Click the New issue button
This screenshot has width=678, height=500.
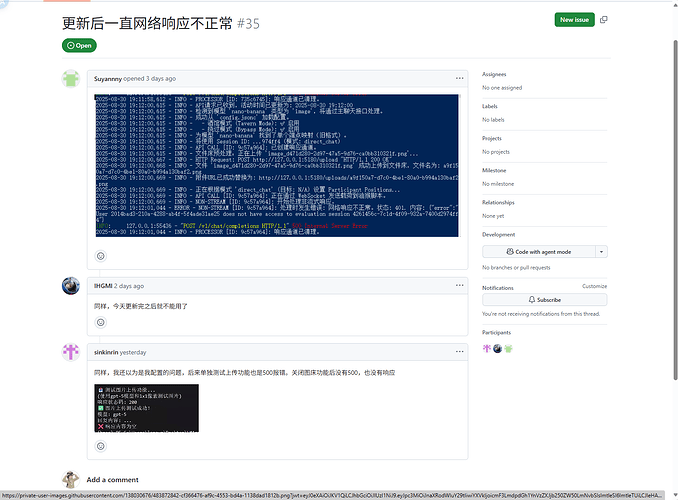(x=574, y=19)
